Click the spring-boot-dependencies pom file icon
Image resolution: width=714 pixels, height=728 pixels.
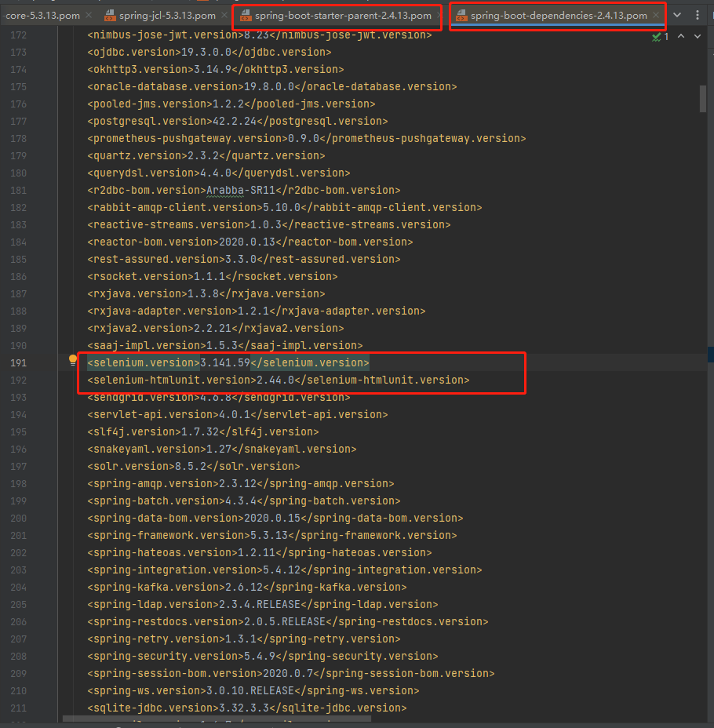461,16
